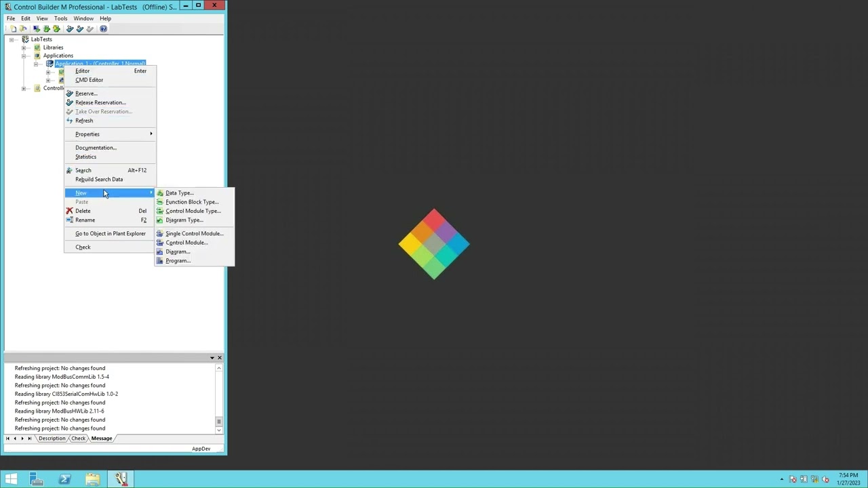
Task: Expand the Controllers tree node
Action: tap(24, 88)
